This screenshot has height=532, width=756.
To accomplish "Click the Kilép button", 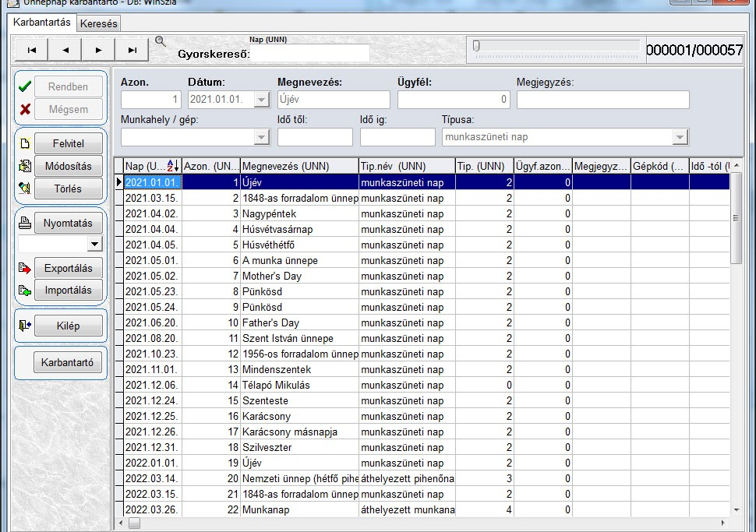I will pyautogui.click(x=69, y=326).
